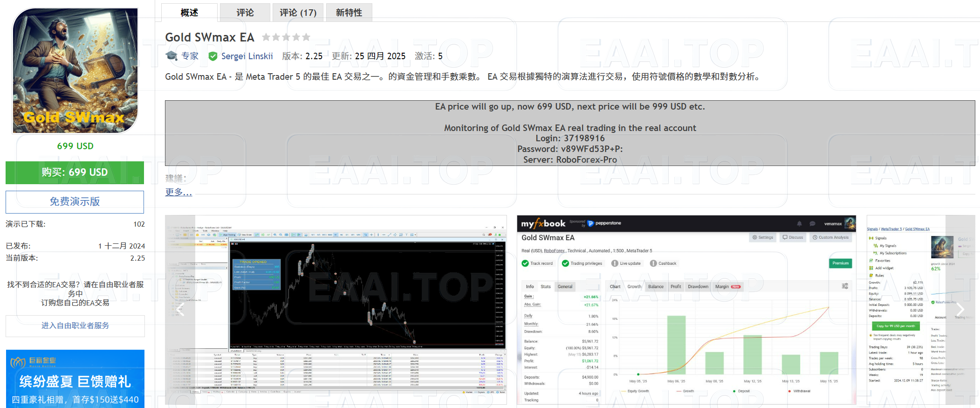The height and width of the screenshot is (408, 980).
Task: Switch to the Drawdown chart tab
Action: pyautogui.click(x=698, y=287)
